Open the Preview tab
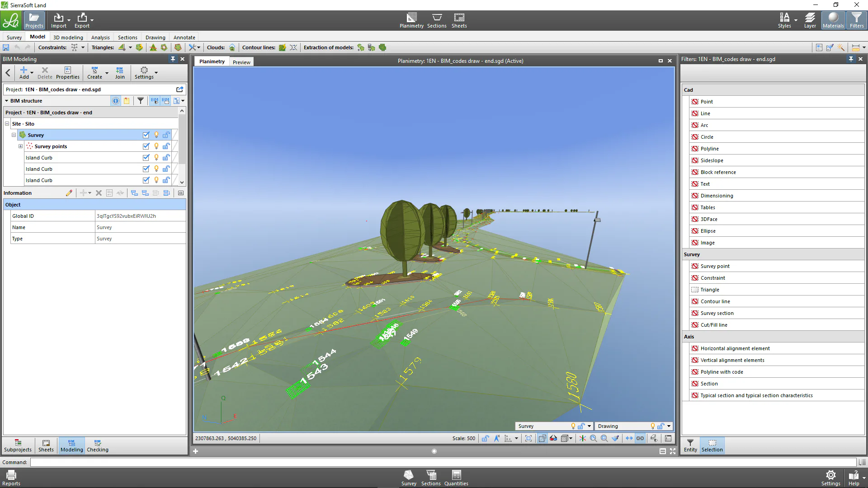This screenshot has height=488, width=868. 241,62
